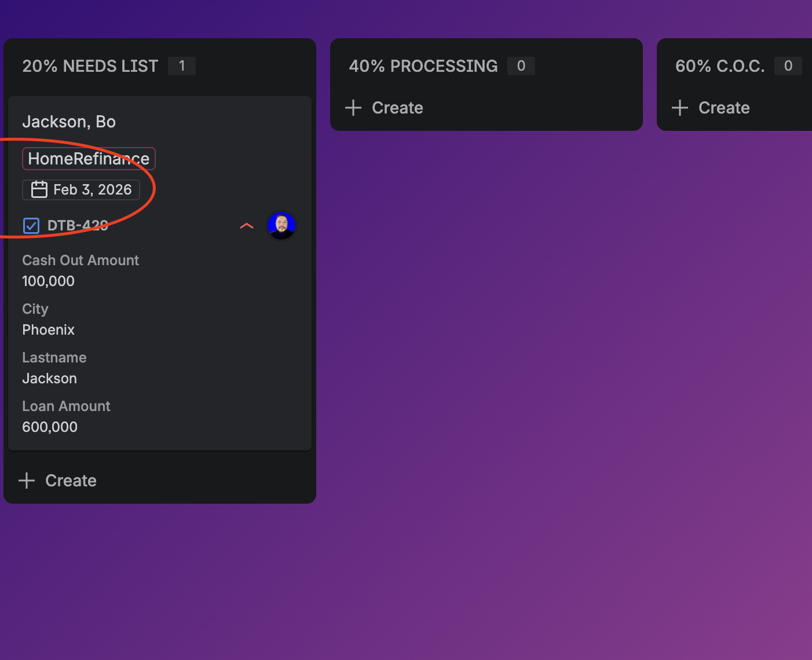Select the 60% C.O.C. column header
This screenshot has height=660, width=812.
point(720,66)
